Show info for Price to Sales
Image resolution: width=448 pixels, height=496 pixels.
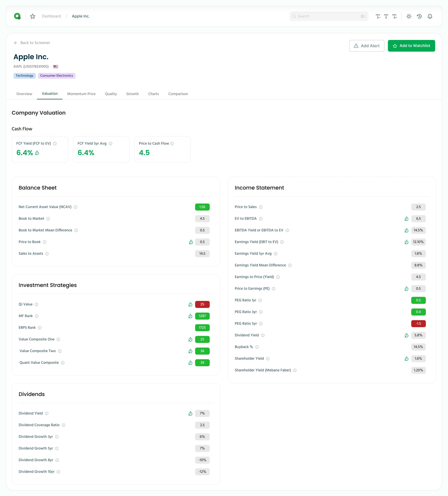261,207
